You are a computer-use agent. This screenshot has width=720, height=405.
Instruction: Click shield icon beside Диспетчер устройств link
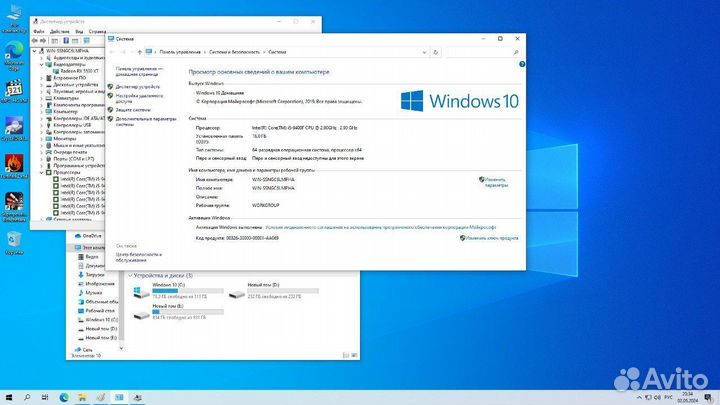[x=110, y=86]
